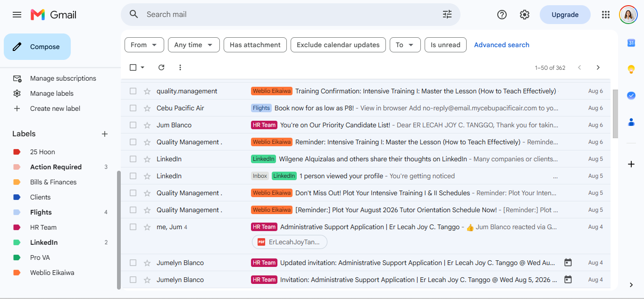Image resolution: width=644 pixels, height=299 pixels.
Task: Open the Any time filter dropdown
Action: coord(194,45)
